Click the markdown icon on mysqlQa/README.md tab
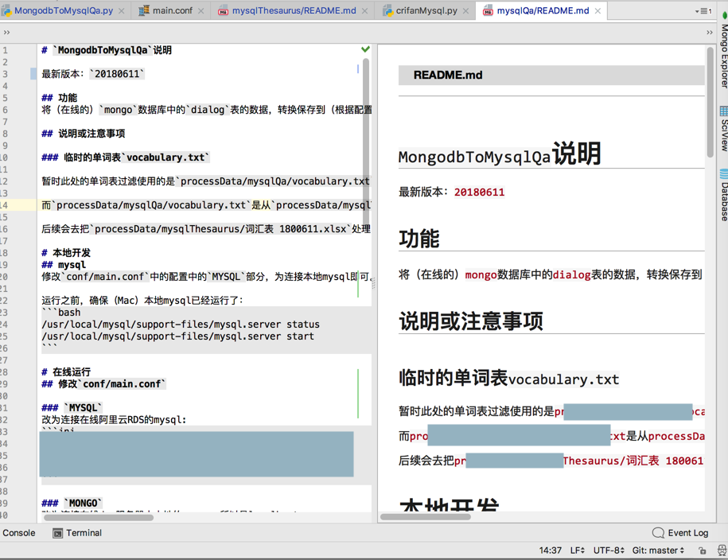The image size is (728, 560). point(488,11)
